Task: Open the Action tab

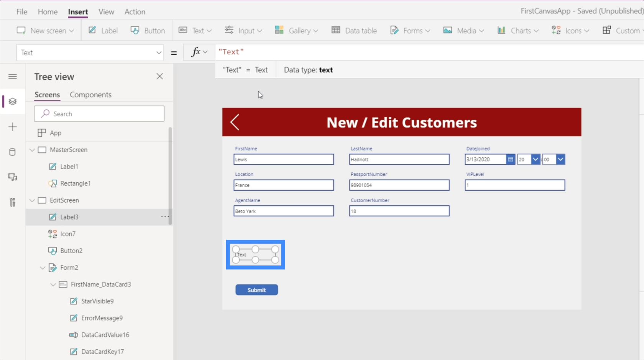Action: 135,12
